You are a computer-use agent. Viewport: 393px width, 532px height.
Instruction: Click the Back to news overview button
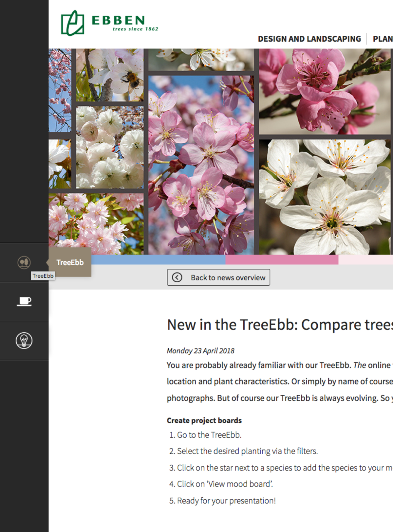(x=218, y=277)
